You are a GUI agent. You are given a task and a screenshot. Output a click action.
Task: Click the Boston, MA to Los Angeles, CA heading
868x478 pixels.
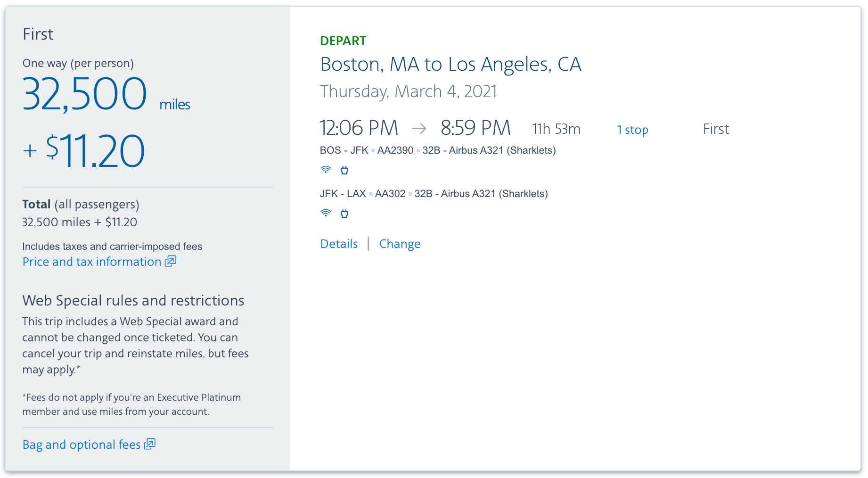(450, 64)
